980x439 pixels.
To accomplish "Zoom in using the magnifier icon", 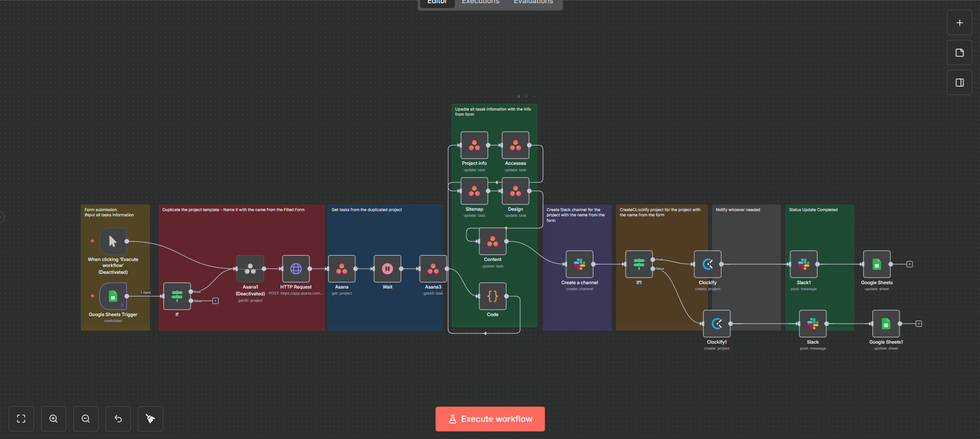I will (x=53, y=419).
